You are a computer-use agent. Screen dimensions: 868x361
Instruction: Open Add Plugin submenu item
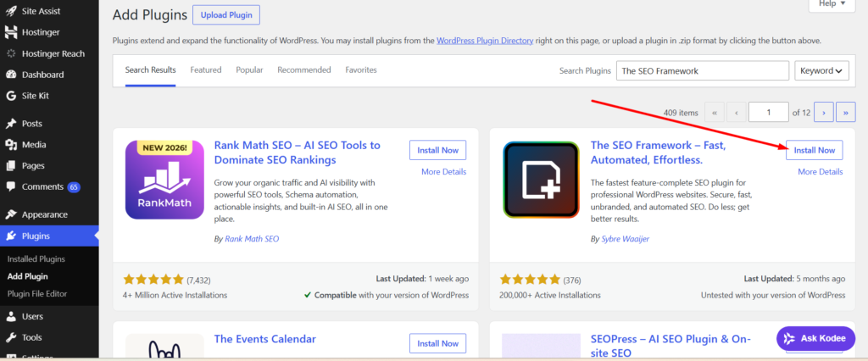28,276
